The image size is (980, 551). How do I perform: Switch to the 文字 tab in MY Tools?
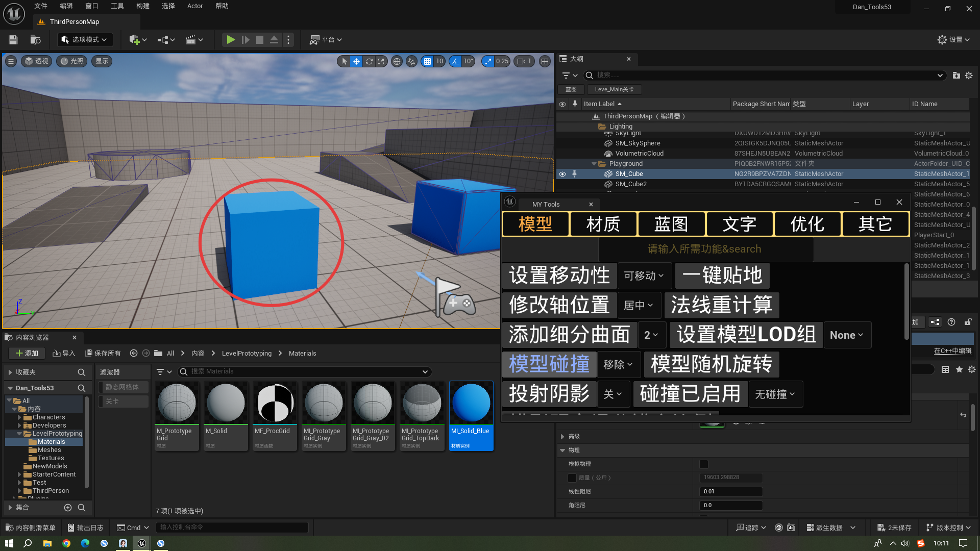(x=740, y=224)
